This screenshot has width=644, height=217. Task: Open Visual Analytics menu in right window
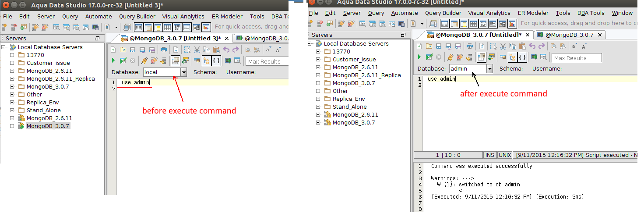pos(489,13)
